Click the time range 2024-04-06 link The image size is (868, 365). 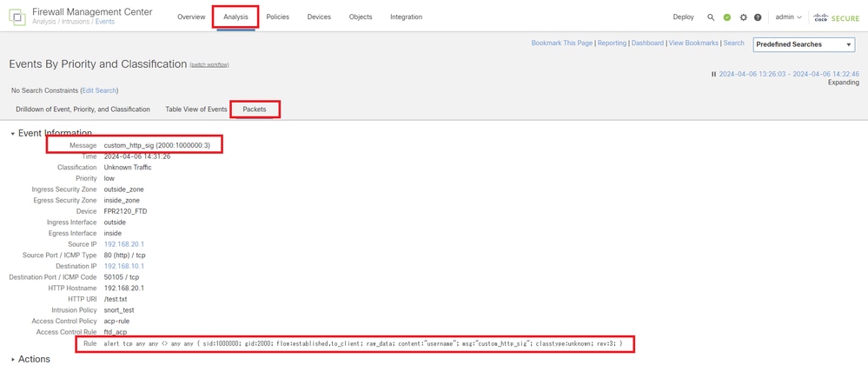(x=789, y=74)
